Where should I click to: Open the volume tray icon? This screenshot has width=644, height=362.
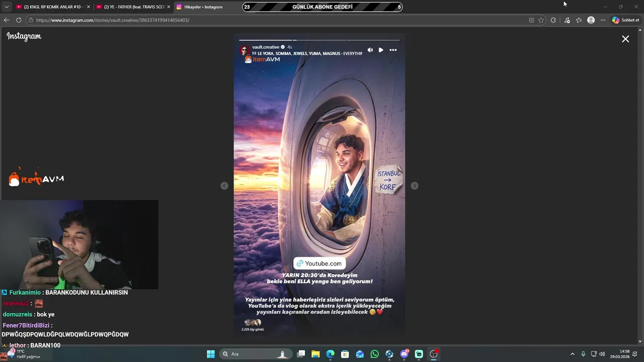click(x=602, y=354)
